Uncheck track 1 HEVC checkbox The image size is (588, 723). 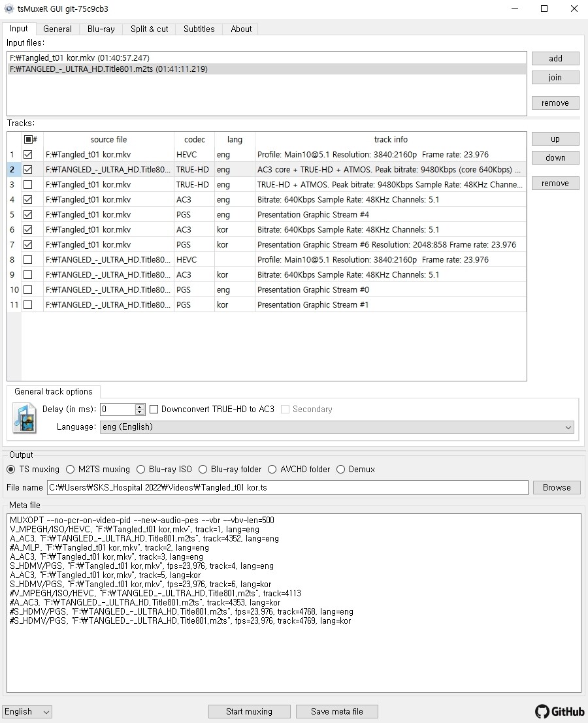pos(27,155)
